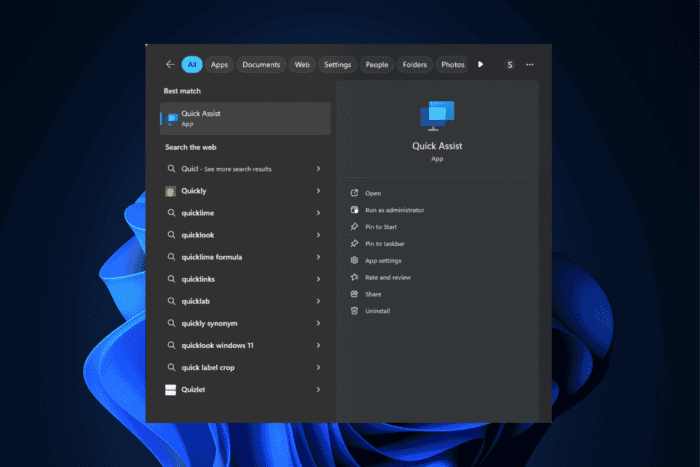Switch to the Documents filter tab
This screenshot has width=700, height=467.
click(261, 64)
